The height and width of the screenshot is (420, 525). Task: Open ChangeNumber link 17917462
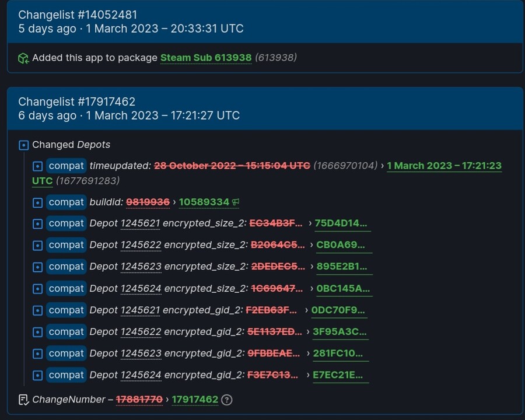coord(195,400)
